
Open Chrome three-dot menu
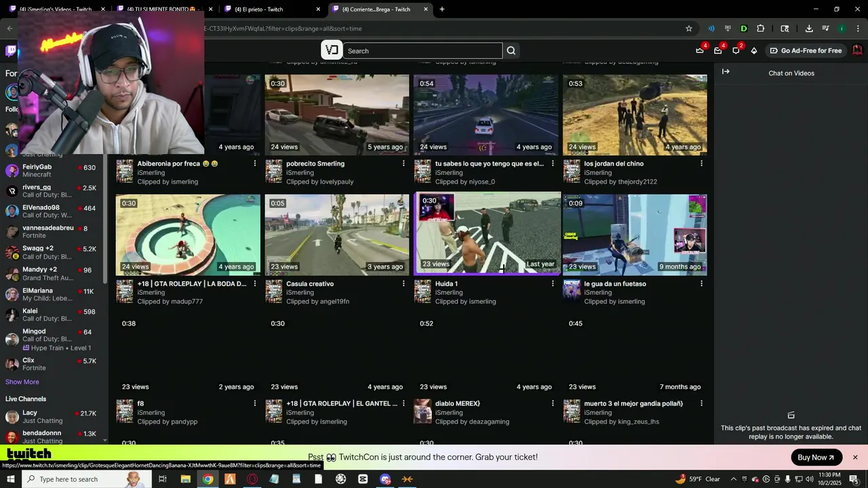point(858,28)
